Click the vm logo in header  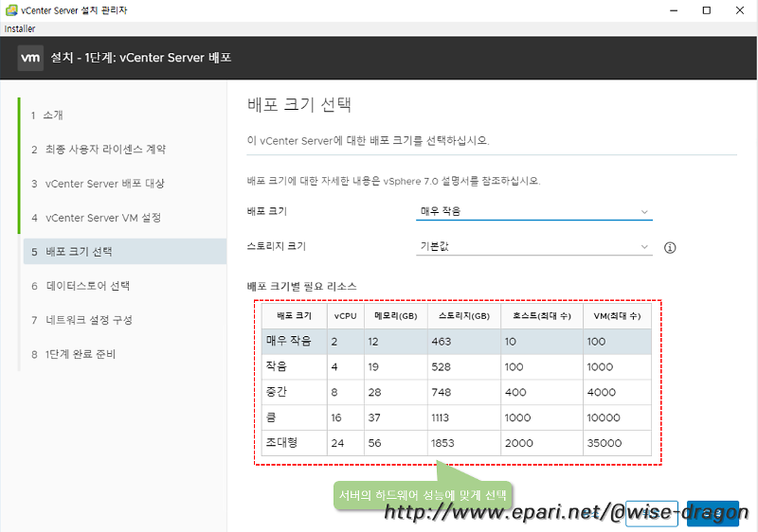pos(30,58)
